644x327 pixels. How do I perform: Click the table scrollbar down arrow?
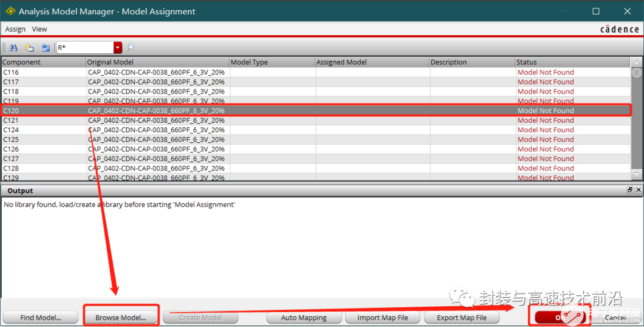tap(637, 175)
